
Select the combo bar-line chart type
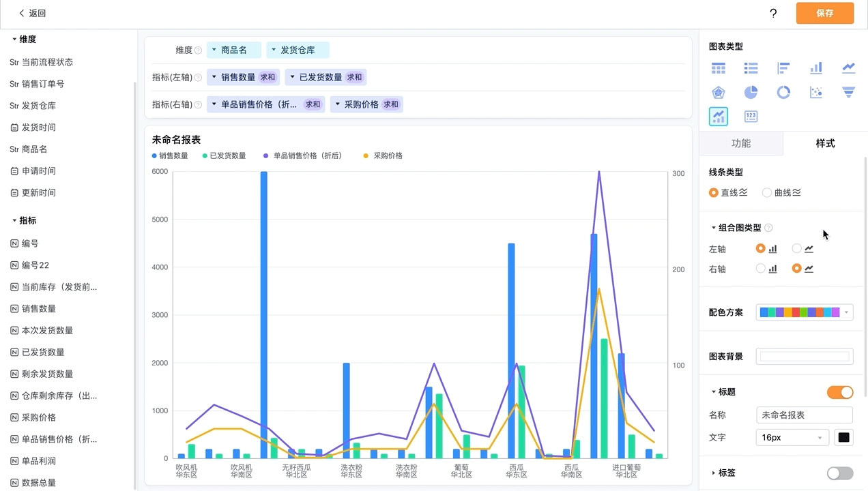(719, 116)
